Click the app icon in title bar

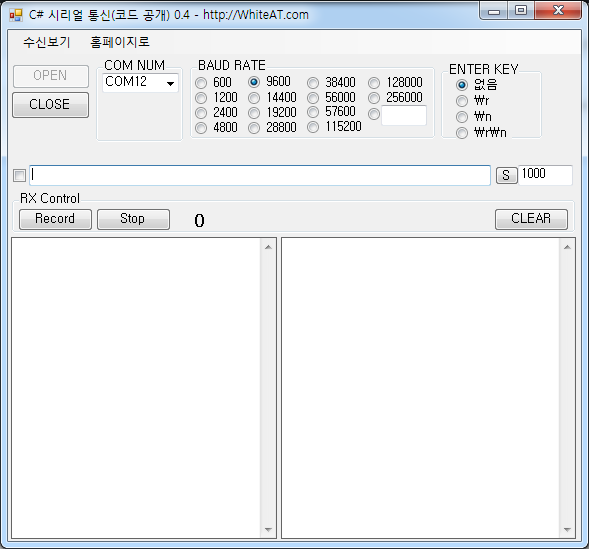16,15
